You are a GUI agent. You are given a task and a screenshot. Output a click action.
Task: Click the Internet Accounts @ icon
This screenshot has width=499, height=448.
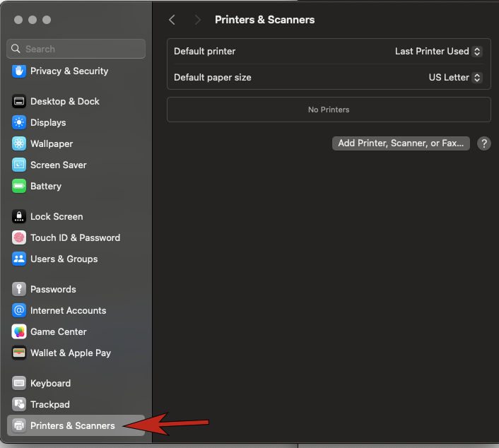tap(19, 310)
